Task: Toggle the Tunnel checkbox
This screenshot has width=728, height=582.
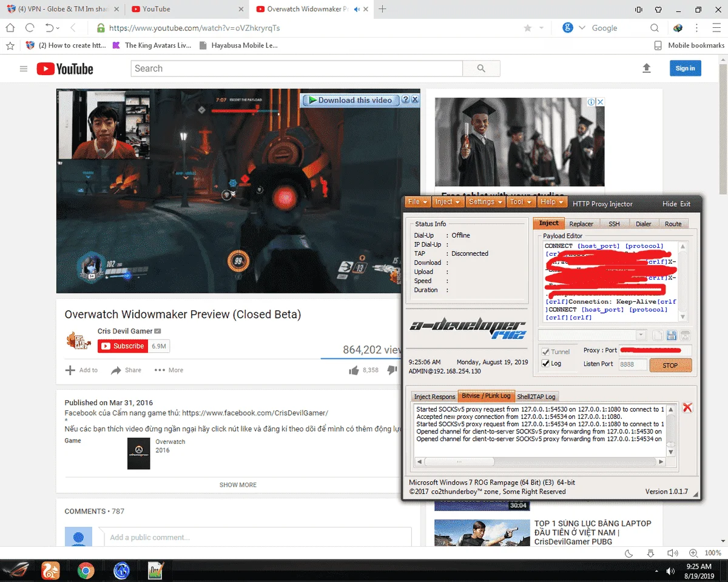Action: 545,352
